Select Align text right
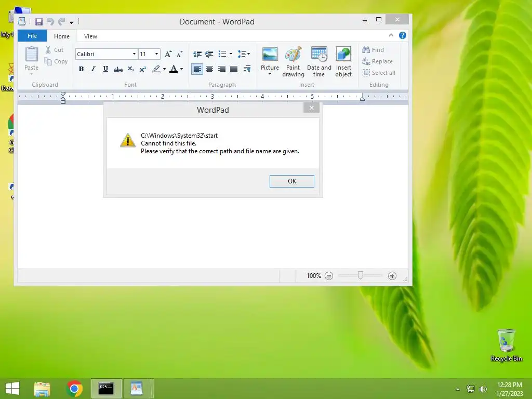 click(x=221, y=69)
